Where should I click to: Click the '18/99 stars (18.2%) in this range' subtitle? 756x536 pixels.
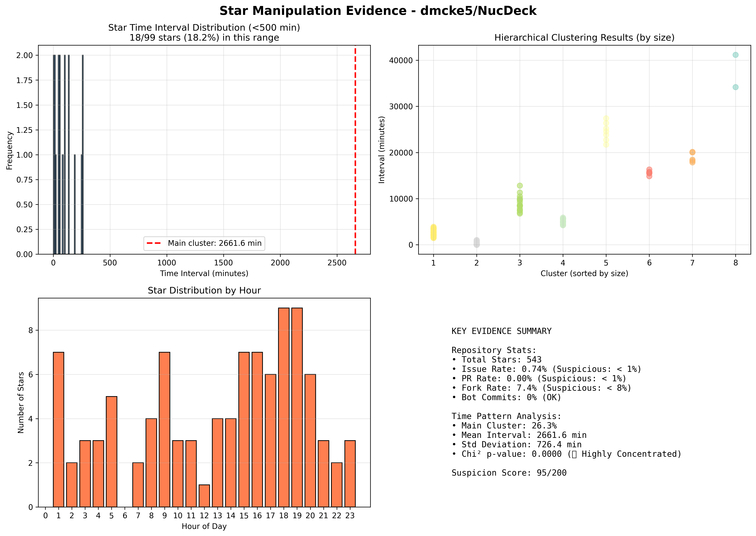204,38
